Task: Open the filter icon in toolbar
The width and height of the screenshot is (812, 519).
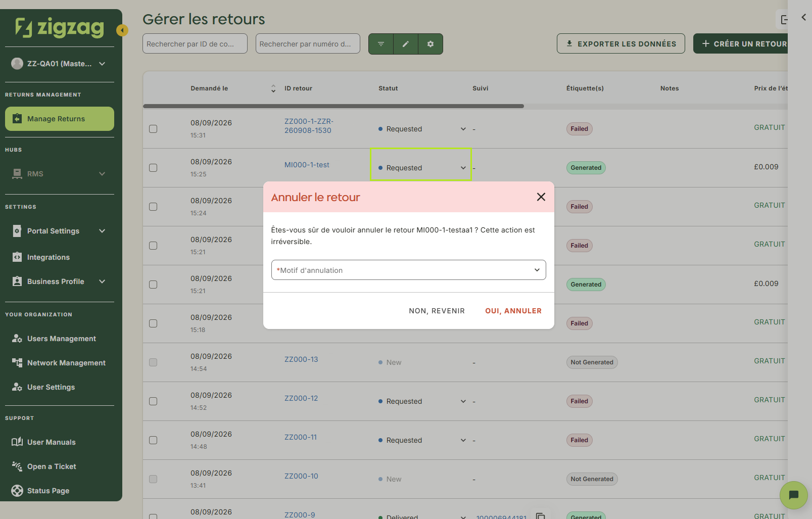Action: pyautogui.click(x=381, y=44)
